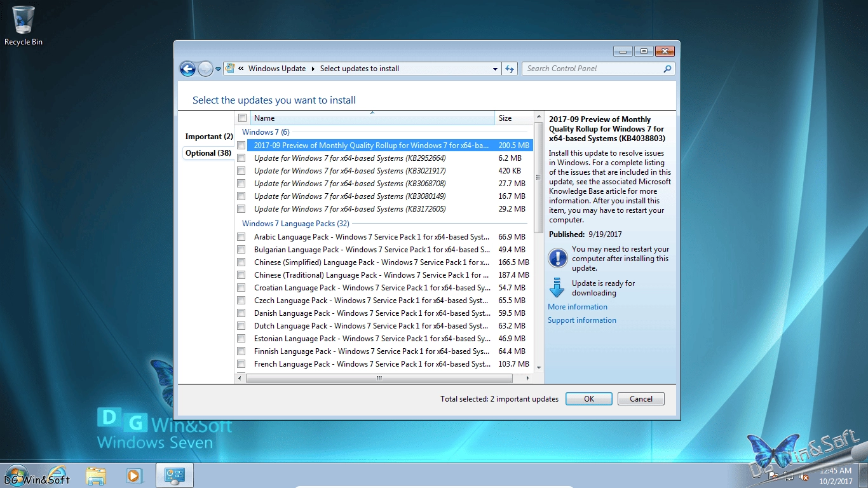Check Bulgarian Language Pack
Viewport: 868px width, 488px height.
click(x=241, y=250)
